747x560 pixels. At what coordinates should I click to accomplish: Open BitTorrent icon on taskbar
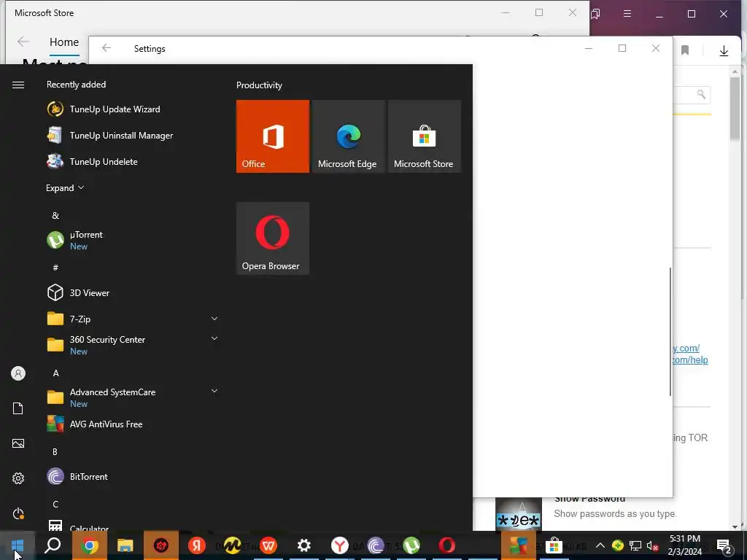(x=376, y=545)
